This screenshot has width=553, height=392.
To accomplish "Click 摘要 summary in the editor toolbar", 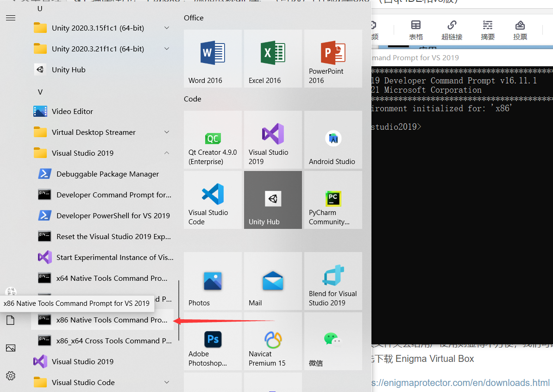I will point(488,30).
